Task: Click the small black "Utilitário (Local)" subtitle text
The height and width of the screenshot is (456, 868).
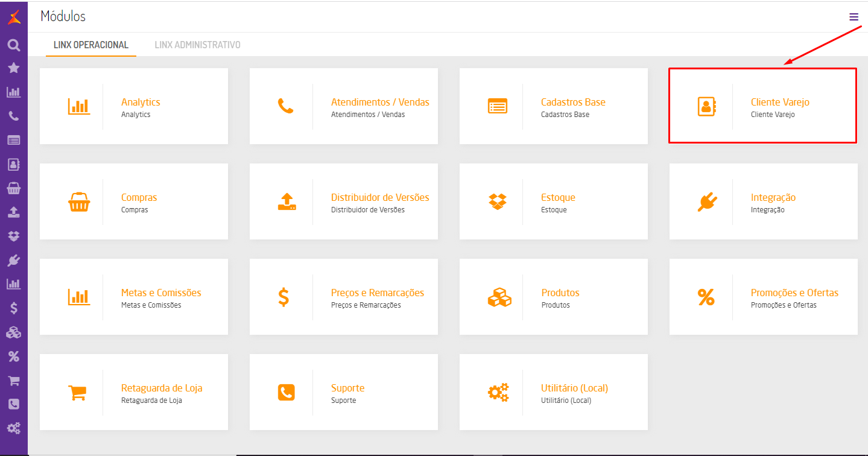Action: point(566,401)
